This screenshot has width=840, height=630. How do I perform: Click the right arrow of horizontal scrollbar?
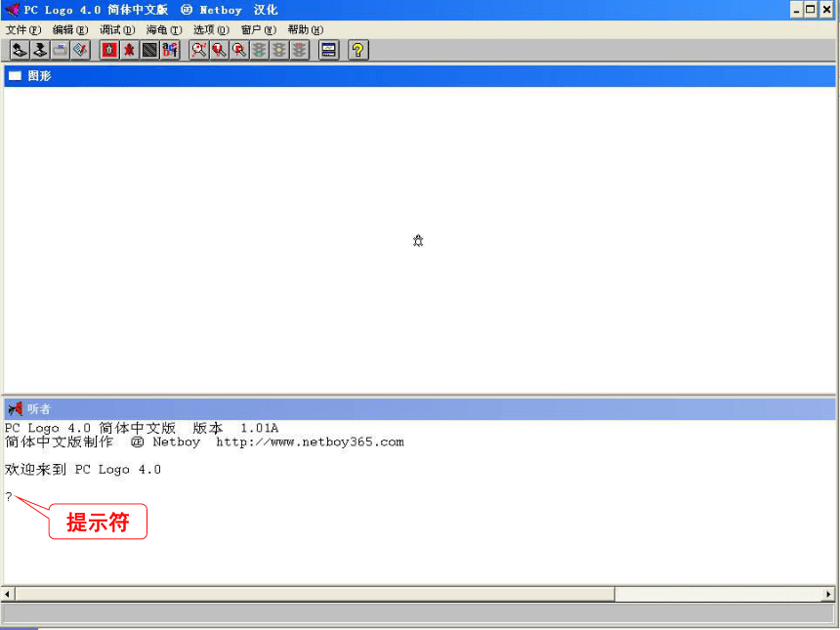828,594
